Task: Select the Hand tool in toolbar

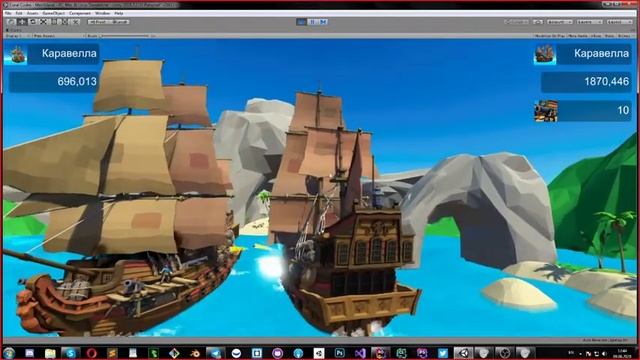Action: pyautogui.click(x=11, y=22)
